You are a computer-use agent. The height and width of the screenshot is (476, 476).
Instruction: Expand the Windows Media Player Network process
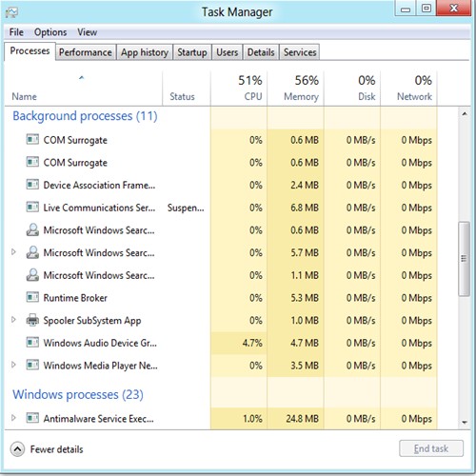pos(13,365)
